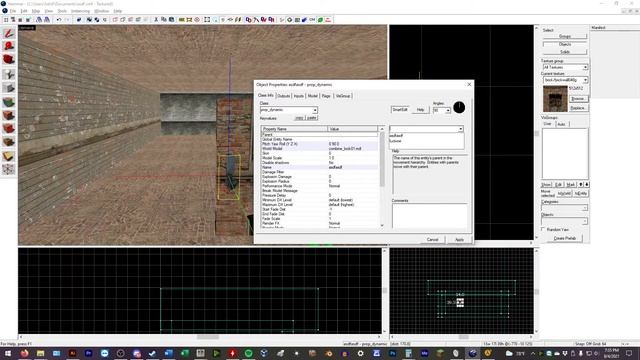Viewport: 640px width, 360px height.
Task: Click the keyvalues paste button
Action: (x=311, y=118)
